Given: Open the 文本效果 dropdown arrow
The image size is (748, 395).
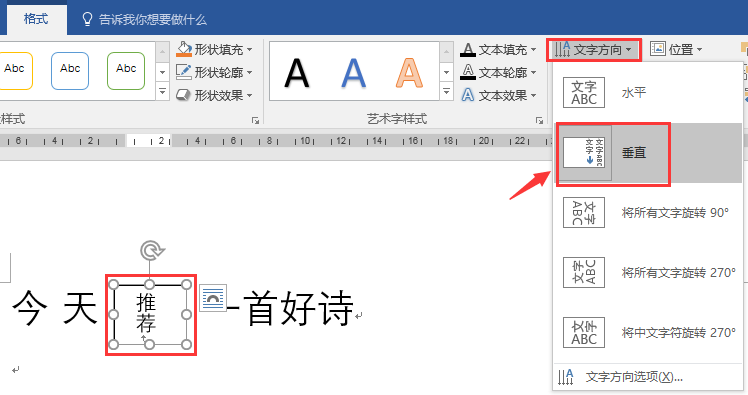Looking at the screenshot, I should tap(533, 95).
